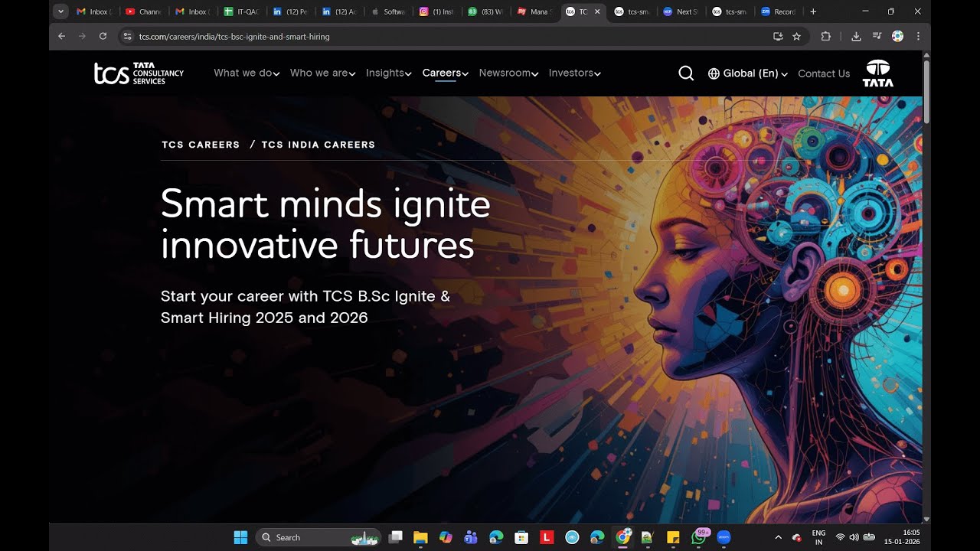Open a new browser tab

click(813, 11)
